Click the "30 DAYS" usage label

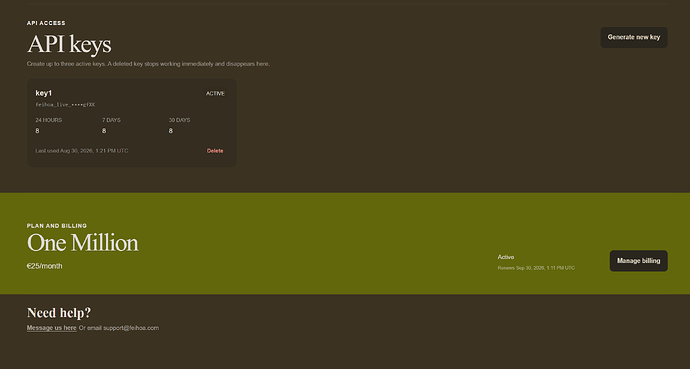[x=179, y=120]
